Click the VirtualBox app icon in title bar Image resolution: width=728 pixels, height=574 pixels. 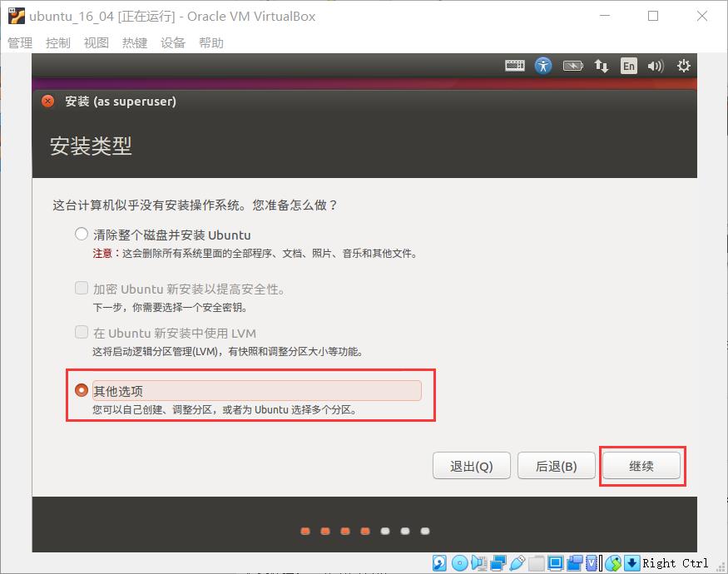pos(17,16)
